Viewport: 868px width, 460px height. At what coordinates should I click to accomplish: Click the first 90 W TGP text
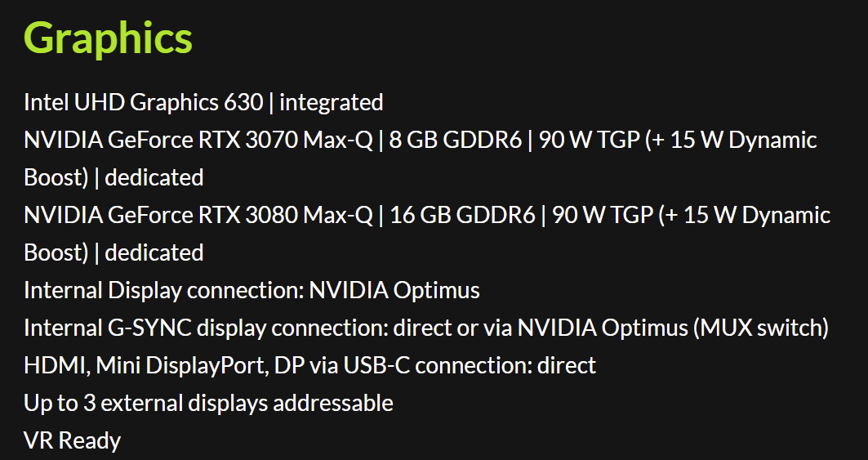click(590, 141)
